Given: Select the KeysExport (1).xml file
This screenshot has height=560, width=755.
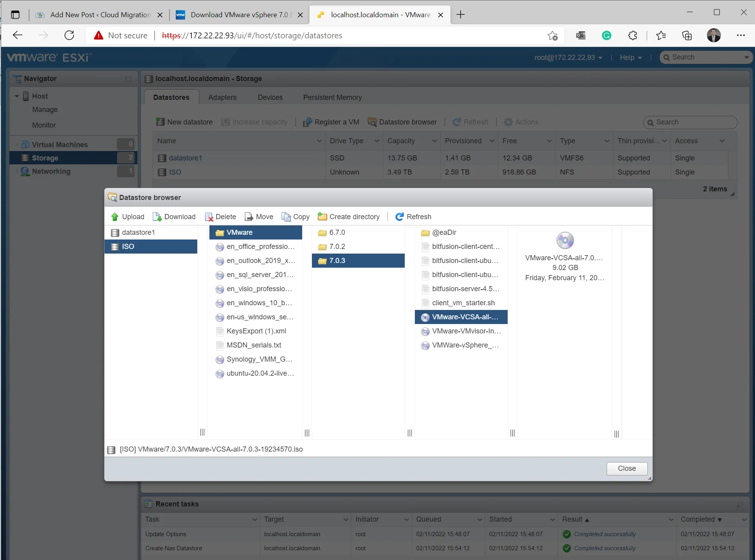Looking at the screenshot, I should (256, 331).
